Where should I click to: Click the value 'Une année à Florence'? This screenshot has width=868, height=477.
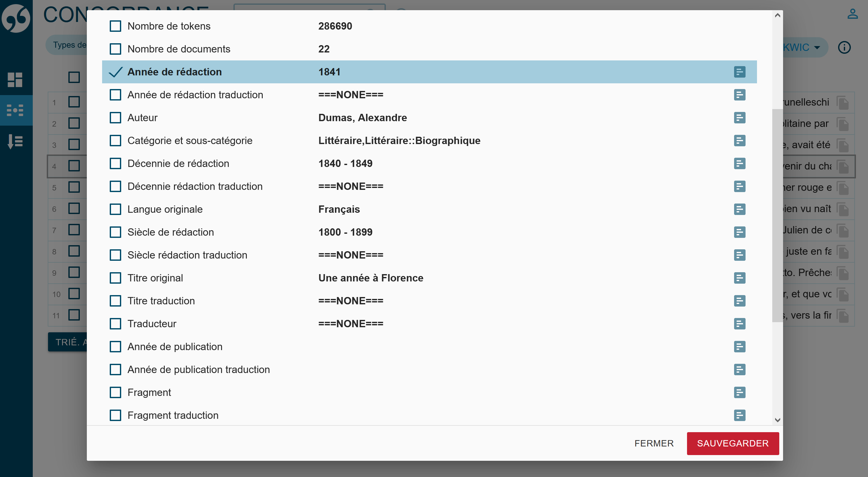(x=371, y=278)
